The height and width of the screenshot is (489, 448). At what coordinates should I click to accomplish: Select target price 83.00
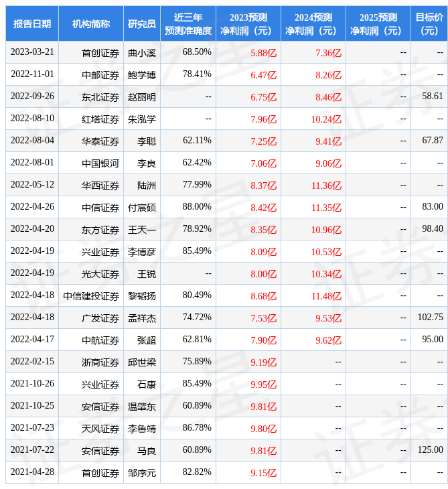[x=433, y=207]
